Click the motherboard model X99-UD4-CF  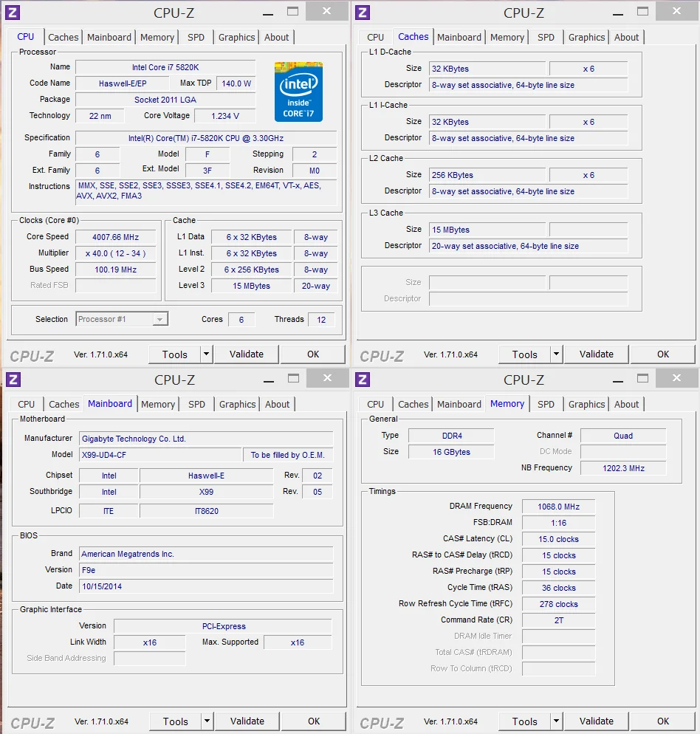point(161,455)
